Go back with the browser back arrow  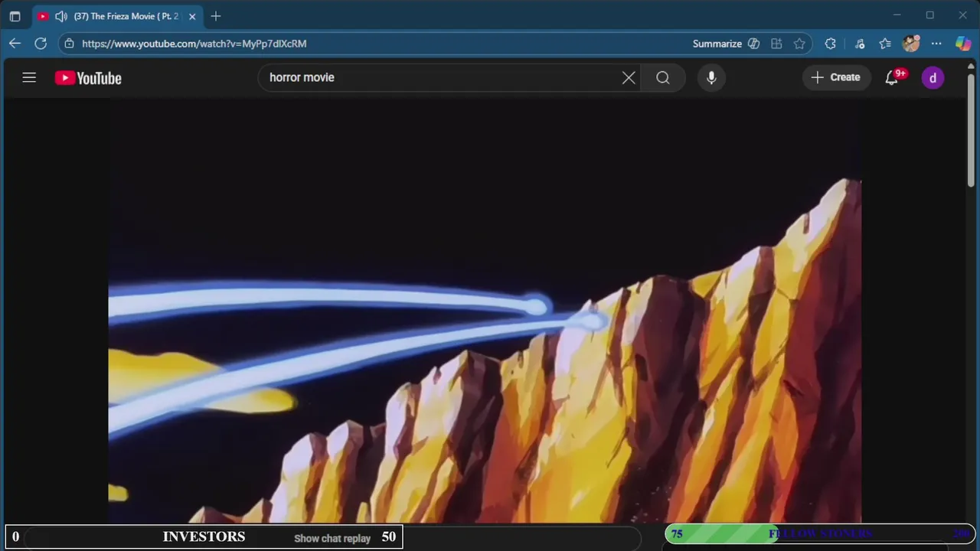click(15, 44)
